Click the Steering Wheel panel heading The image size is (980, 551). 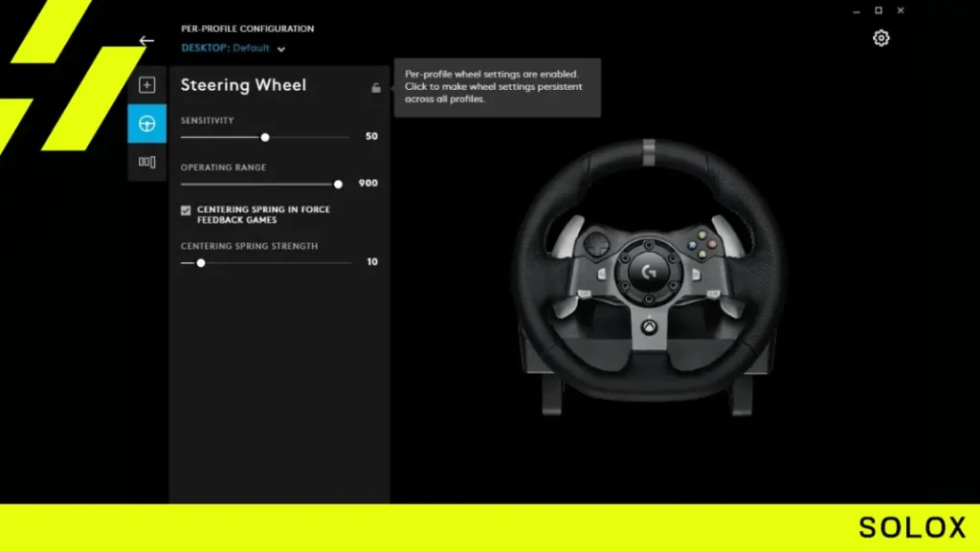[243, 85]
